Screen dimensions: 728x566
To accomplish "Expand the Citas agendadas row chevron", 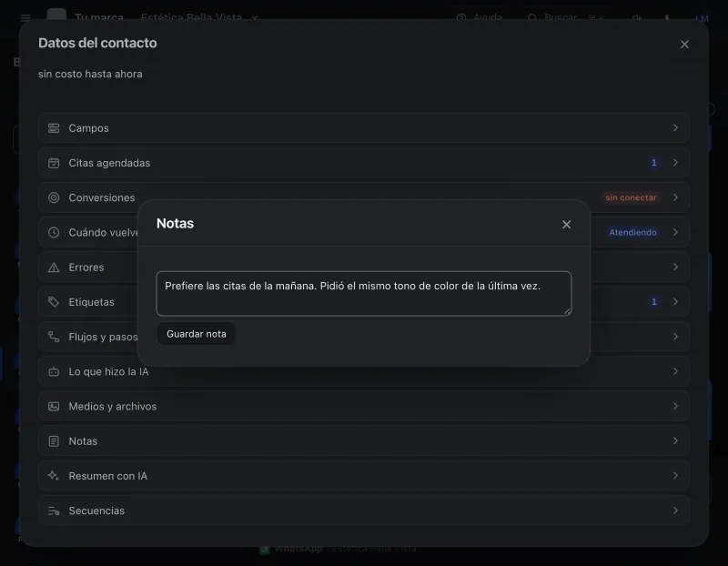I will [x=675, y=163].
